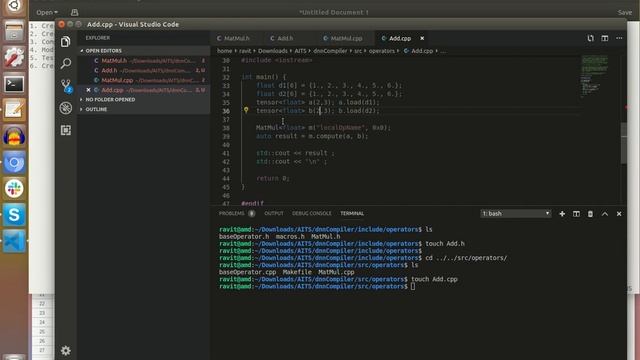
Task: Switch to Output panel tab
Action: click(273, 213)
